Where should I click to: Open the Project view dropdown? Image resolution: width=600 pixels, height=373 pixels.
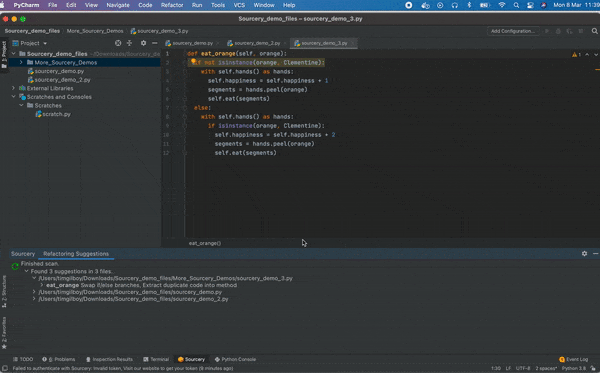[30, 43]
